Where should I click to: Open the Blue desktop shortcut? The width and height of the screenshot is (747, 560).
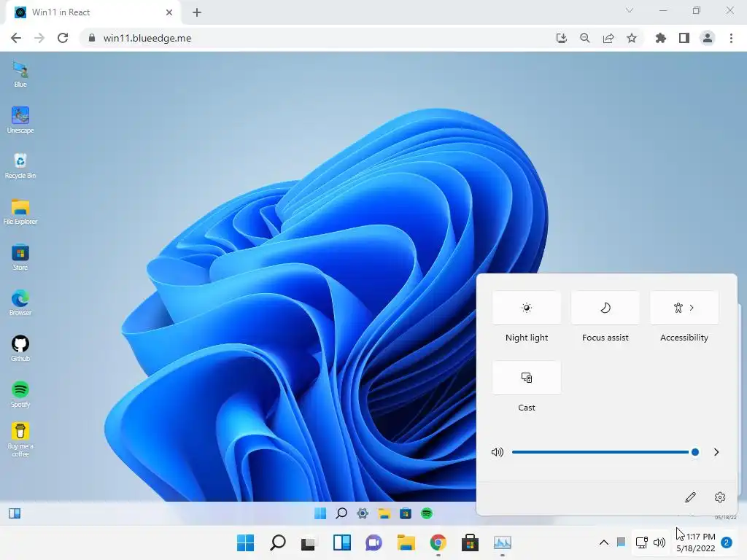[x=20, y=74]
